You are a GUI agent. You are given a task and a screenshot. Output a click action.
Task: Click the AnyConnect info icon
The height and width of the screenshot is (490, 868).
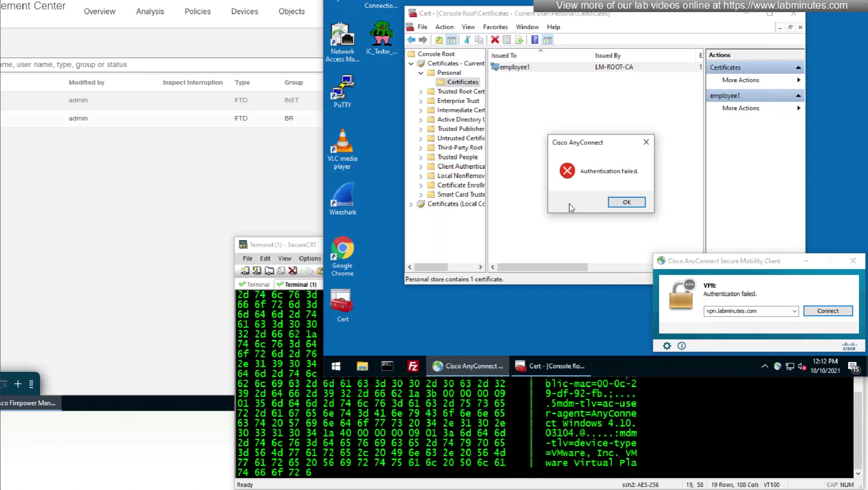[681, 346]
